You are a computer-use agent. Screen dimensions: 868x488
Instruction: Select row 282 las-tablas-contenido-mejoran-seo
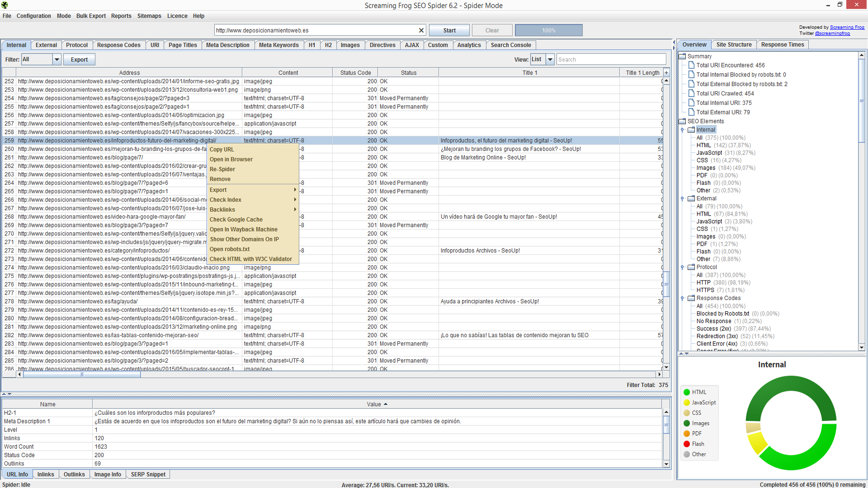[333, 335]
